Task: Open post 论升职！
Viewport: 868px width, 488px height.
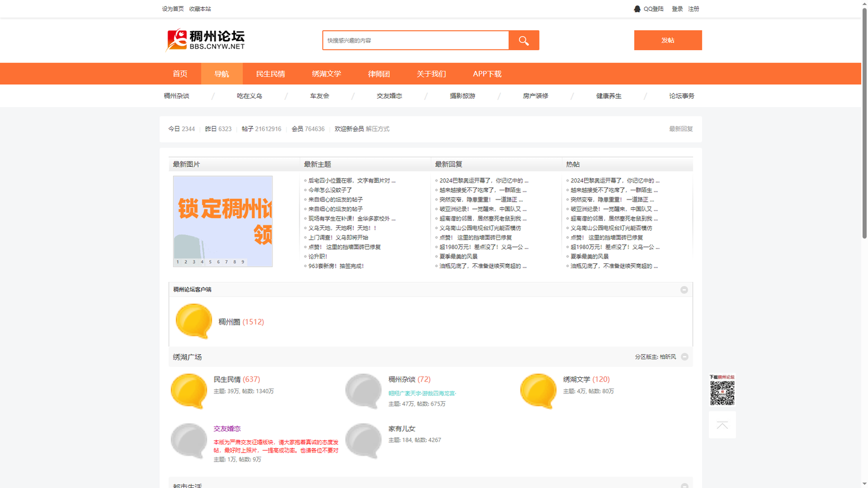Action: coord(318,257)
